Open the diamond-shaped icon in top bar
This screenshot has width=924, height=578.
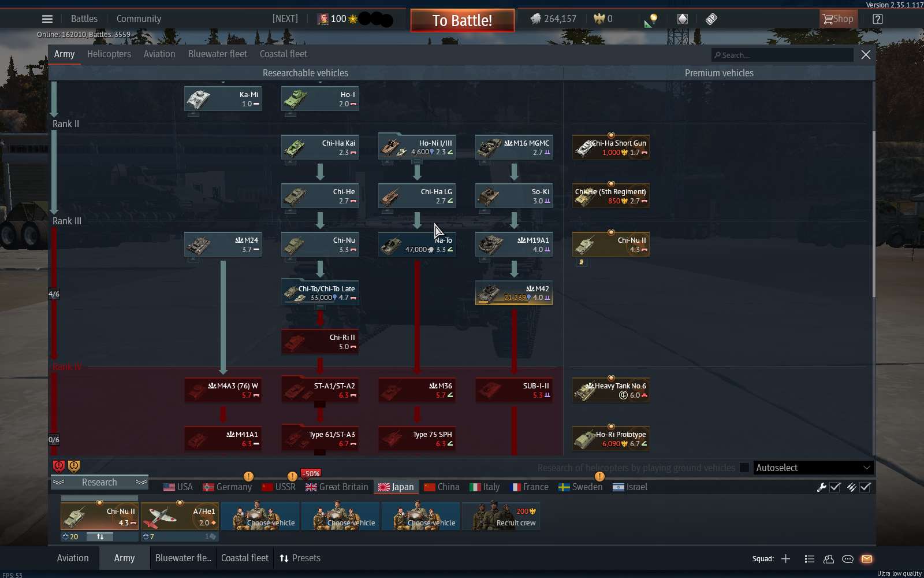tap(682, 19)
